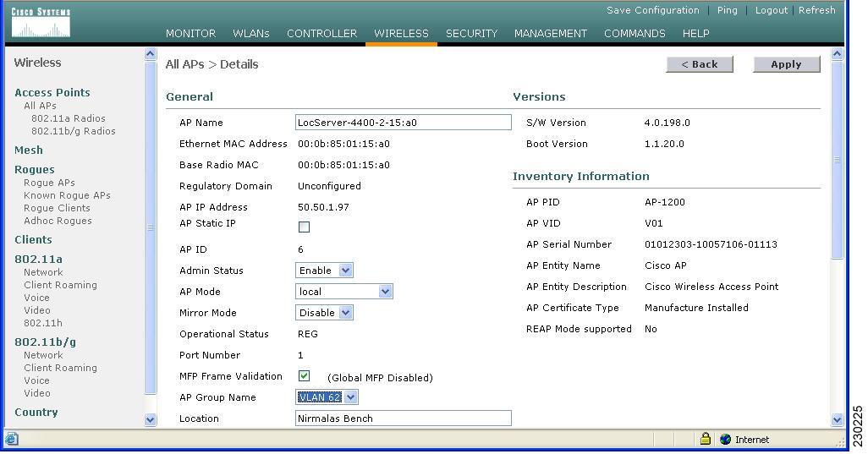Click the browser page icon in status bar

tap(12, 439)
